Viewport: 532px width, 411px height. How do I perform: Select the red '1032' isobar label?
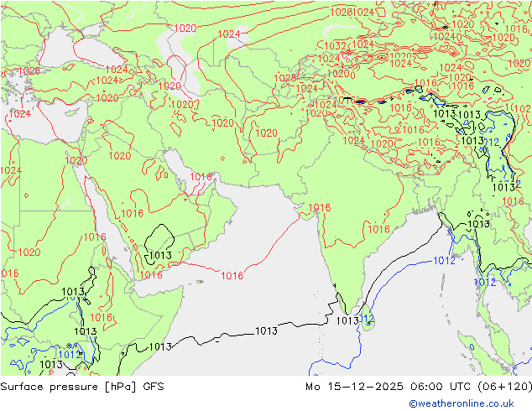point(335,46)
